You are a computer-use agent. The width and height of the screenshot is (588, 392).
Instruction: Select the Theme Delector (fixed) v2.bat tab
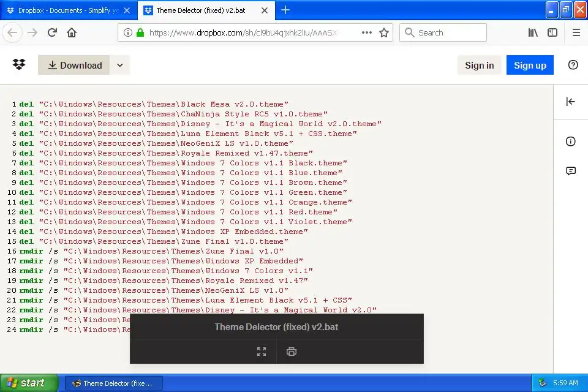[206, 10]
